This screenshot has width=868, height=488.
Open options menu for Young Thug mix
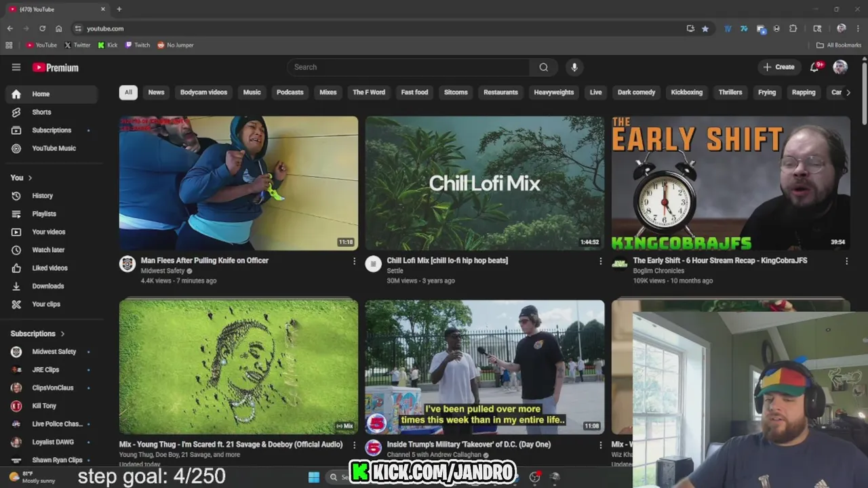coord(354,445)
